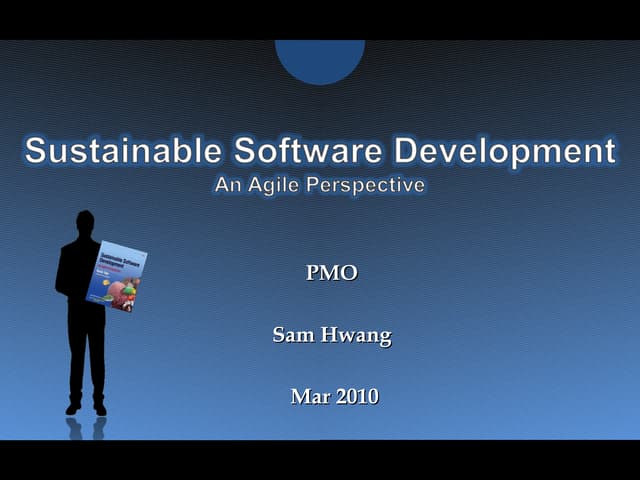Click the dark blue semicircle at top
The width and height of the screenshot is (640, 480).
coord(320,58)
